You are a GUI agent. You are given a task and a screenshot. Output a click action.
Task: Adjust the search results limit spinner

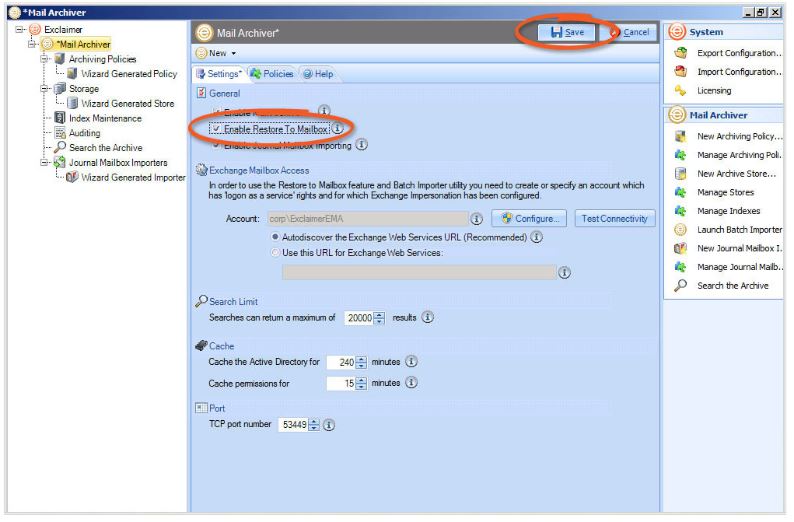(379, 318)
